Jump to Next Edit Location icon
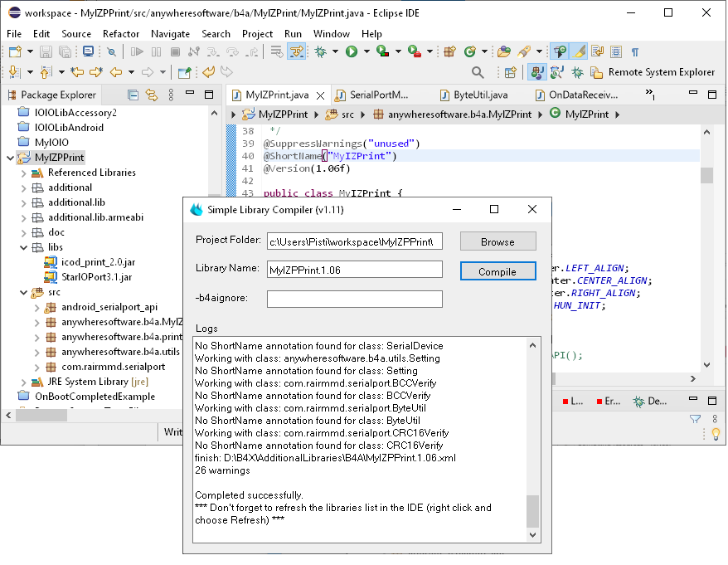Image resolution: width=728 pixels, height=565 pixels. 96,72
